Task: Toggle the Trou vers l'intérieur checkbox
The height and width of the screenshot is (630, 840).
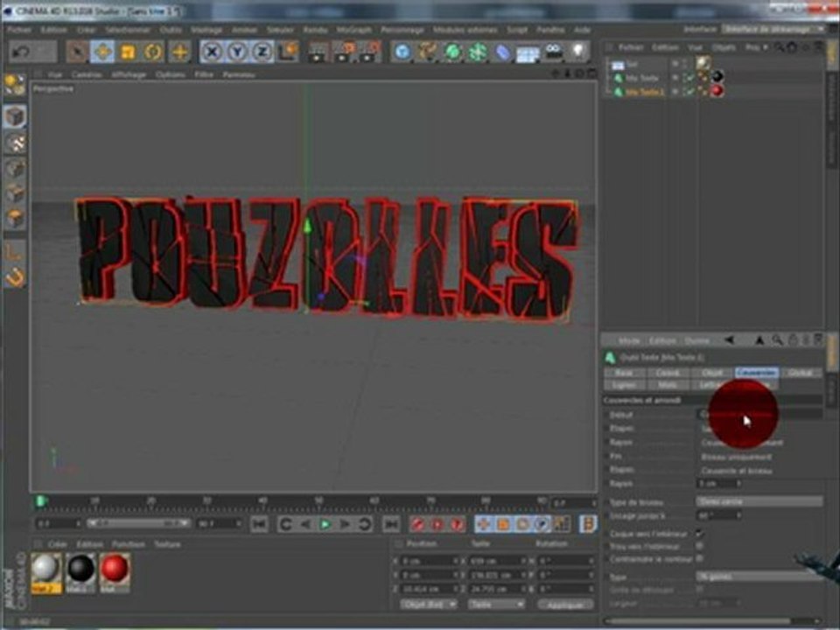Action: click(x=699, y=546)
